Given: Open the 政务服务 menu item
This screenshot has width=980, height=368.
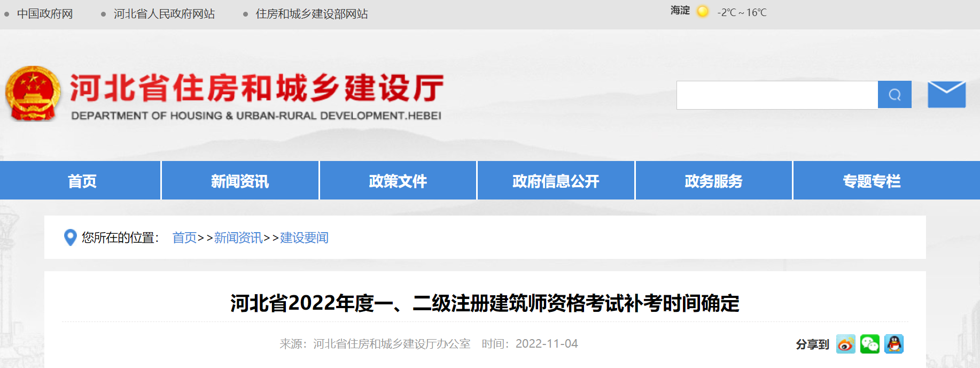Looking at the screenshot, I should pos(713,181).
